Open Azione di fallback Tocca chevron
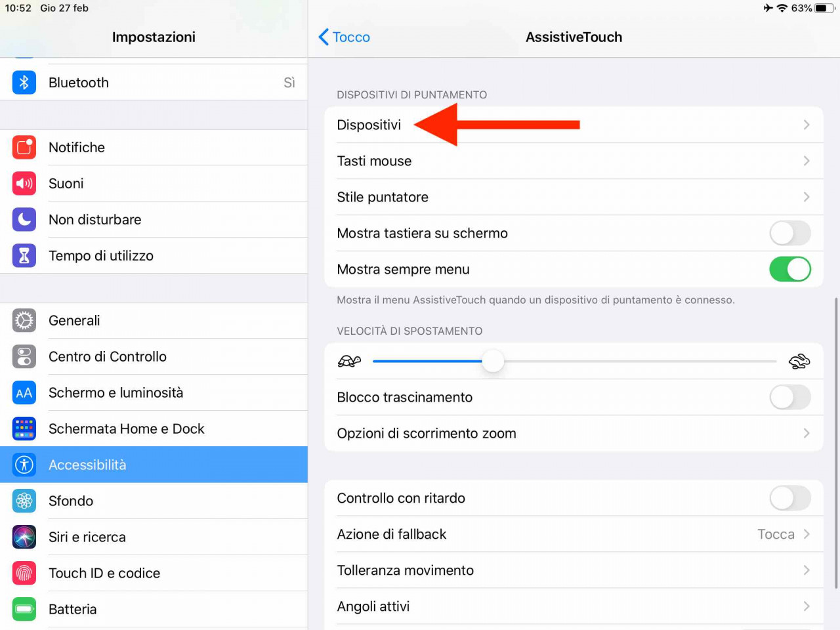The height and width of the screenshot is (630, 840). tap(807, 534)
